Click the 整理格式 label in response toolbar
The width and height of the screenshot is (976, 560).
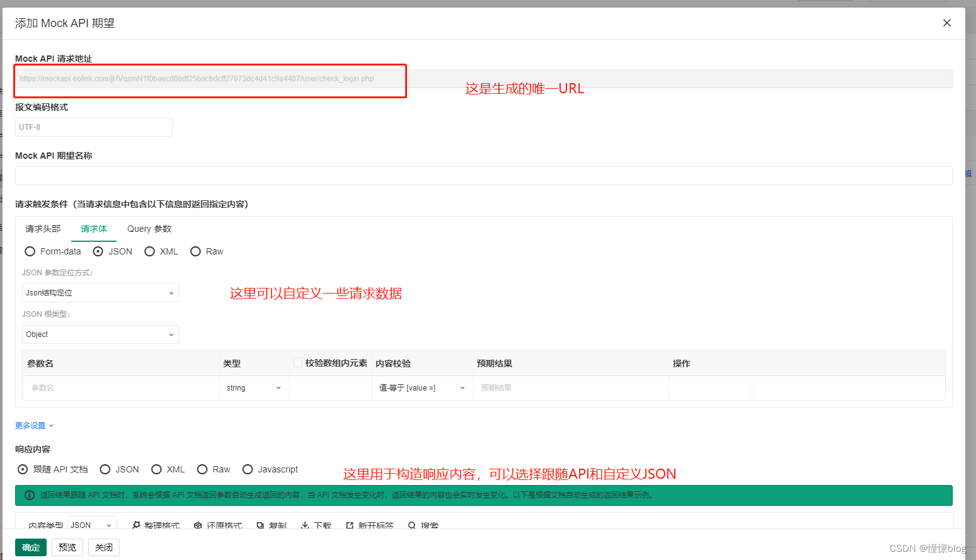pos(162,525)
